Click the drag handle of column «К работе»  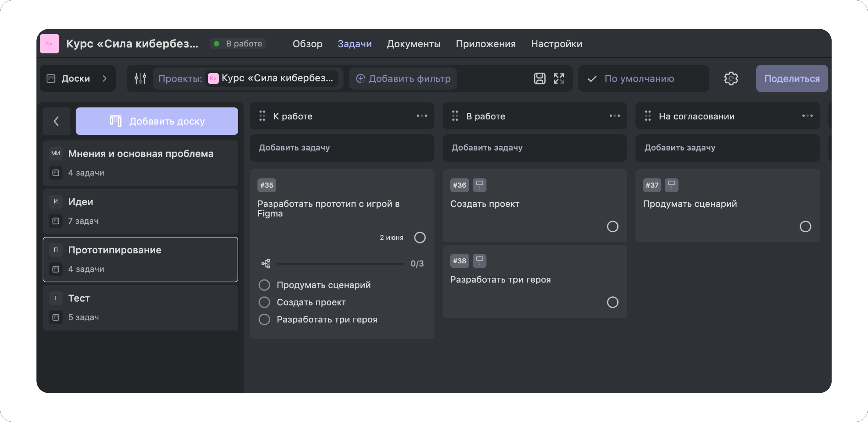(262, 116)
